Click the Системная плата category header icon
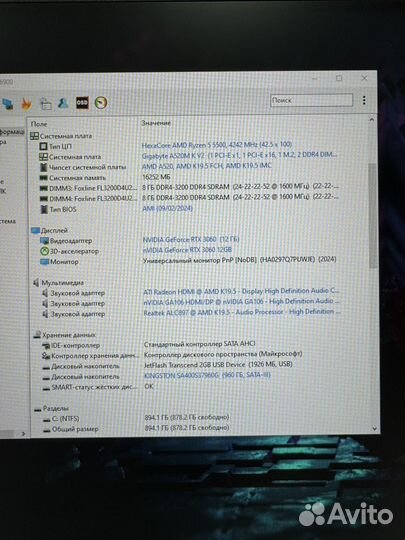The image size is (405, 540). (34, 136)
